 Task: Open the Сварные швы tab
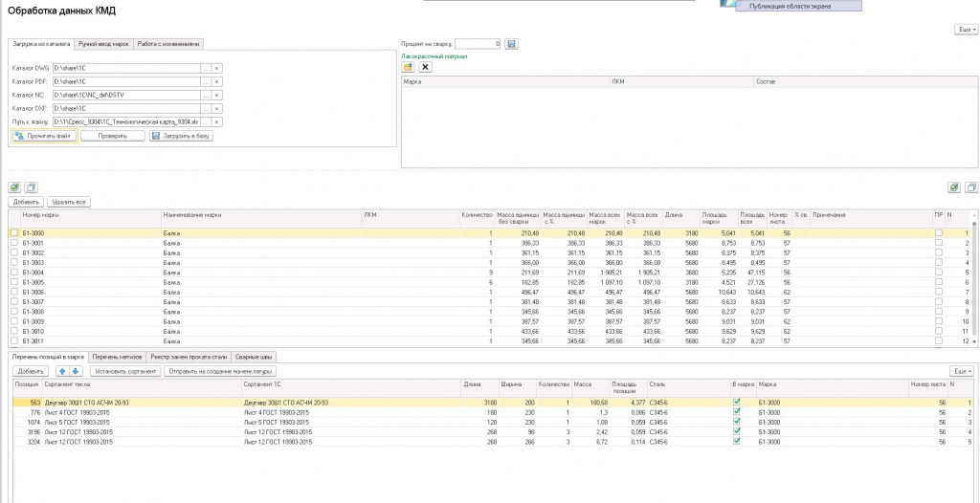[254, 357]
